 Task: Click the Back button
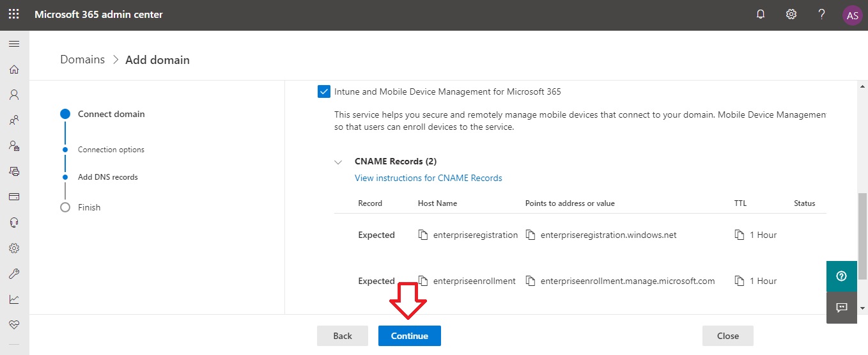pos(343,336)
